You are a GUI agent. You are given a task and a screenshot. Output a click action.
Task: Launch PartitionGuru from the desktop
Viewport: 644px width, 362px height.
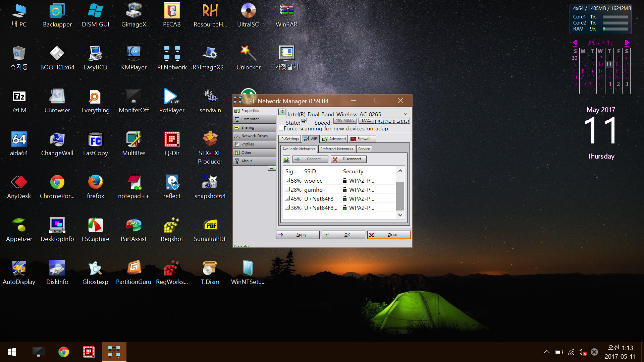click(133, 273)
